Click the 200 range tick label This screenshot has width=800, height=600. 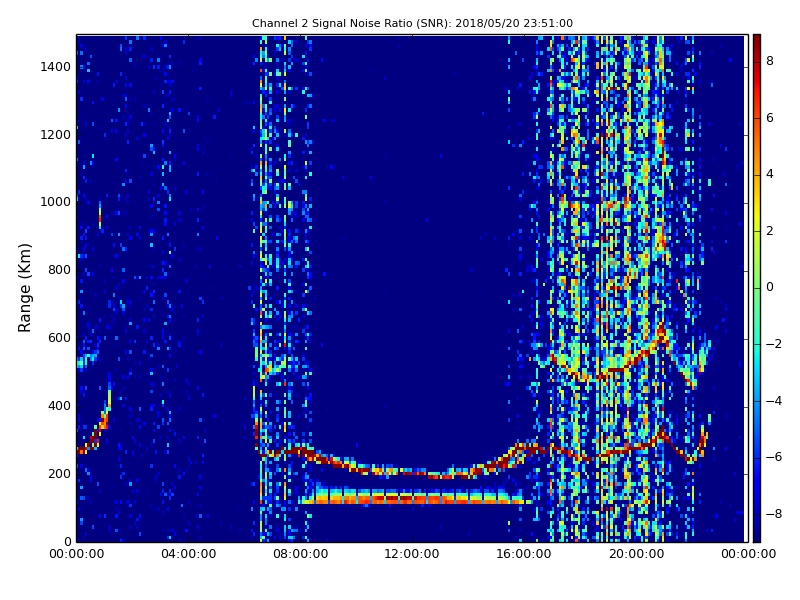pyautogui.click(x=59, y=473)
